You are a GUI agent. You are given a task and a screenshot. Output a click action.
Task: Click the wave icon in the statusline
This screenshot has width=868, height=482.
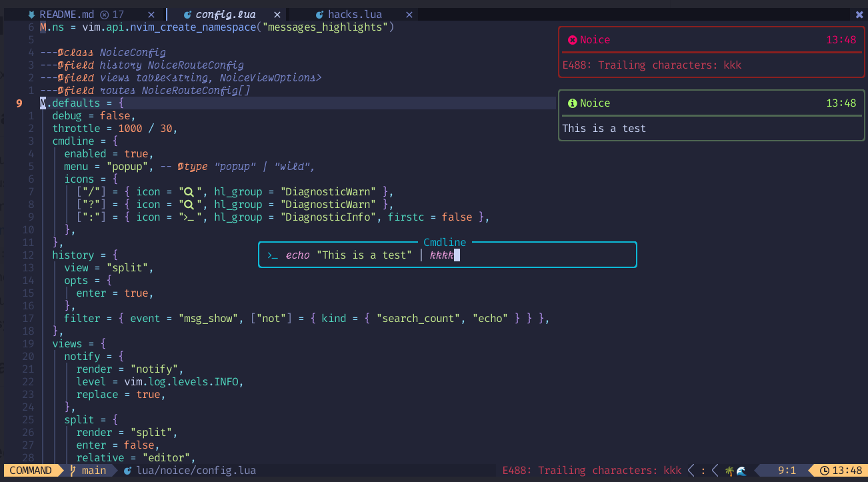(x=741, y=469)
